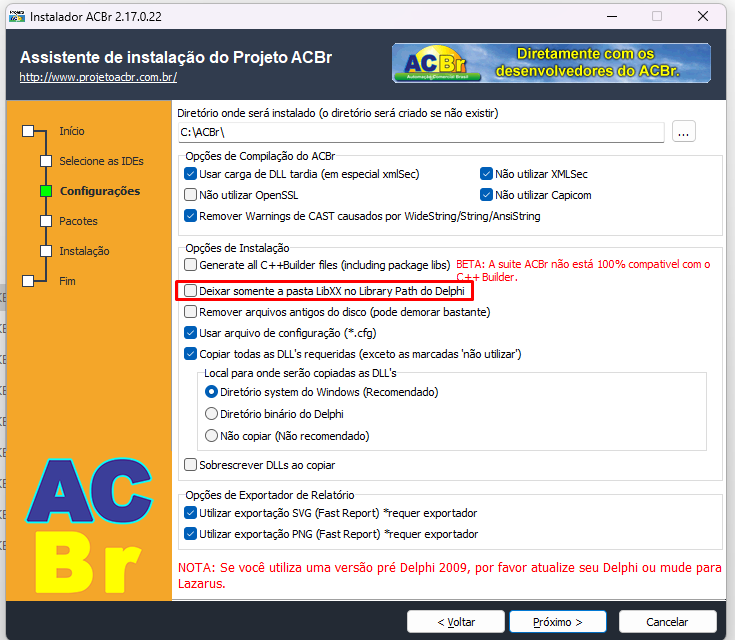This screenshot has width=735, height=640.
Task: Toggle 'Usar carga de DLL tardia' checkbox
Action: coord(190,174)
